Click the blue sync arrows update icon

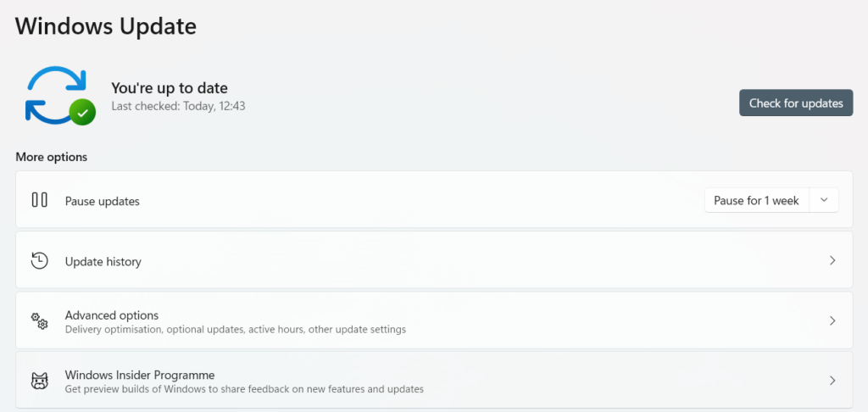53,90
